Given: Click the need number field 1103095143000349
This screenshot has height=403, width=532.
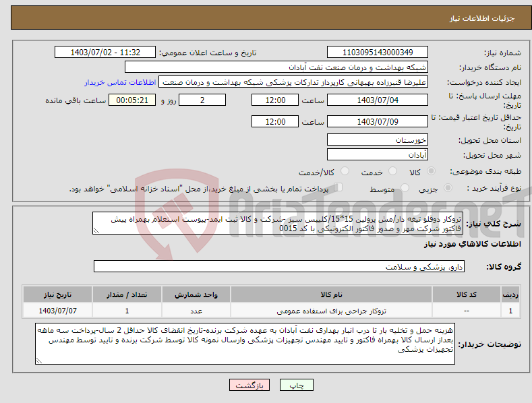Looking at the screenshot, I should 378,53.
